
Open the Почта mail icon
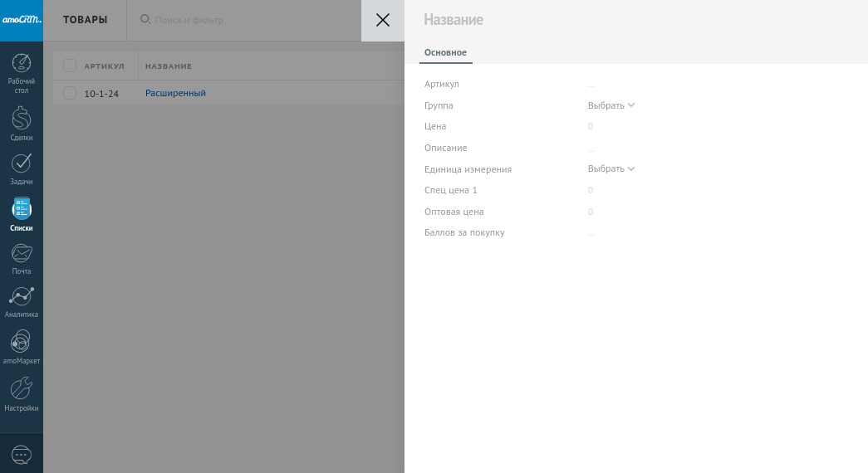22,254
